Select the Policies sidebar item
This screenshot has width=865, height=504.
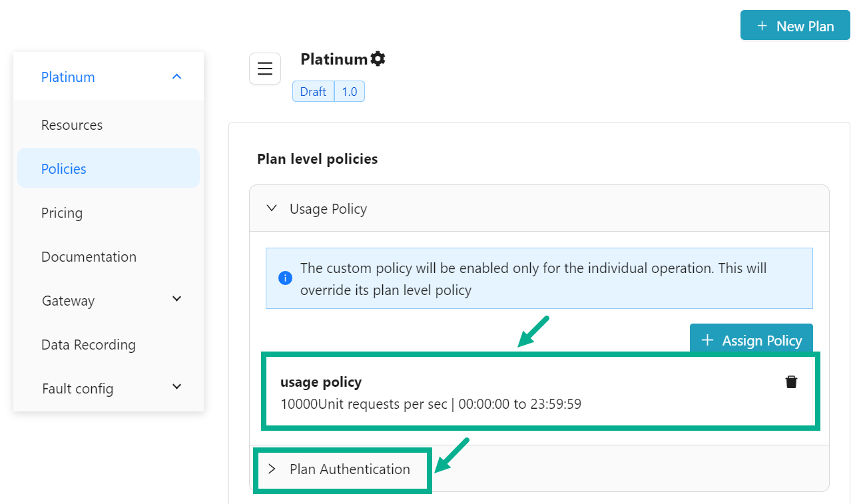(x=64, y=169)
